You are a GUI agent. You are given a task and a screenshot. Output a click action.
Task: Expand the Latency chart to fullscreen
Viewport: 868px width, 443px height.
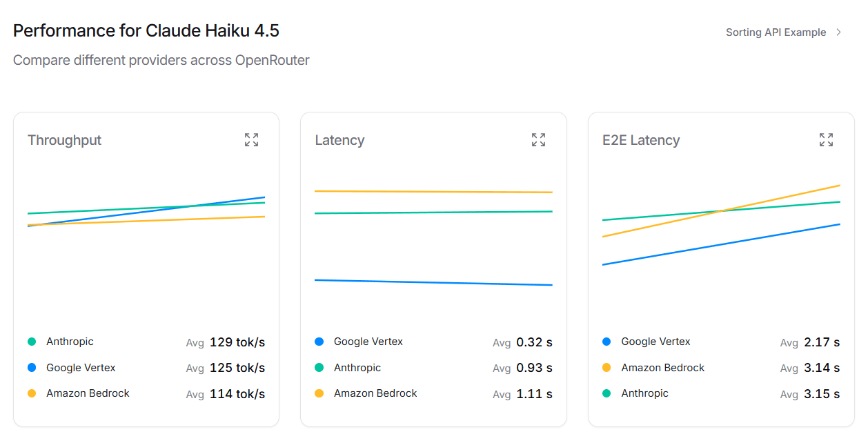[x=538, y=139]
